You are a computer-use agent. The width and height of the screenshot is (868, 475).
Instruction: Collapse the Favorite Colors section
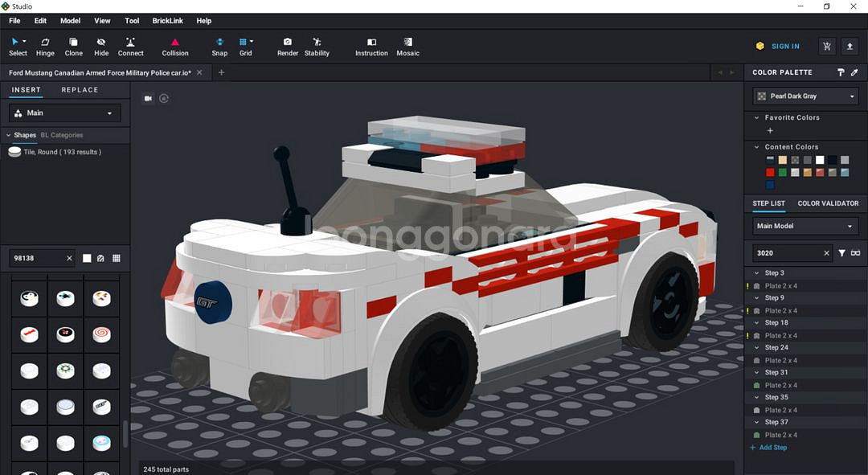tap(757, 117)
